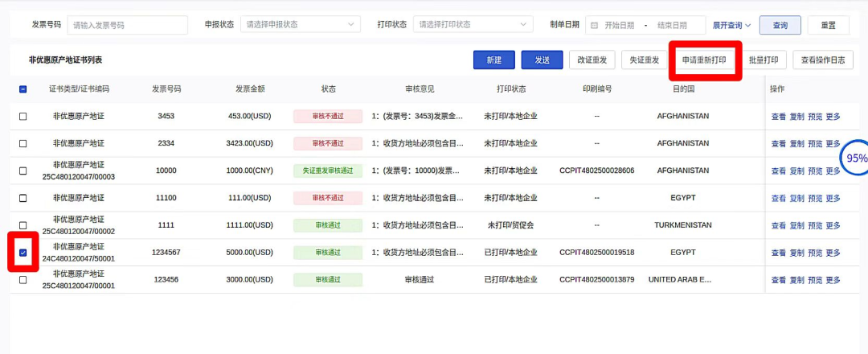868x354 pixels.
Task: Toggle the select-all checkbox in table header
Action: click(23, 88)
